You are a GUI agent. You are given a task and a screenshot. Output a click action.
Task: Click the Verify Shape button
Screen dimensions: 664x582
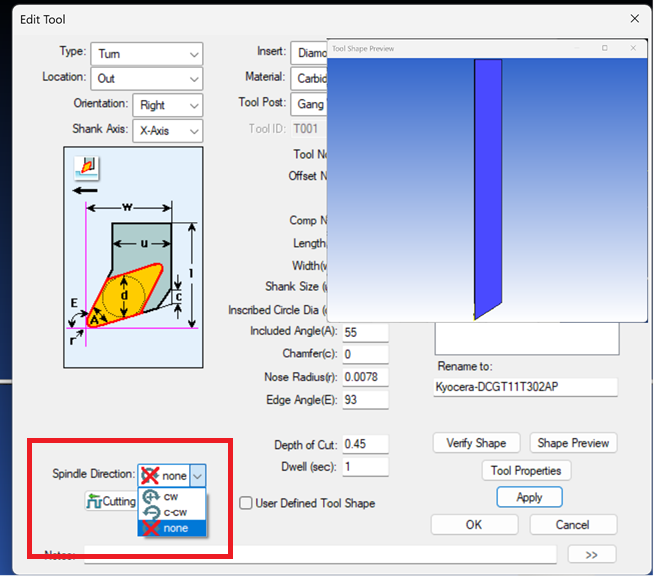tap(476, 443)
